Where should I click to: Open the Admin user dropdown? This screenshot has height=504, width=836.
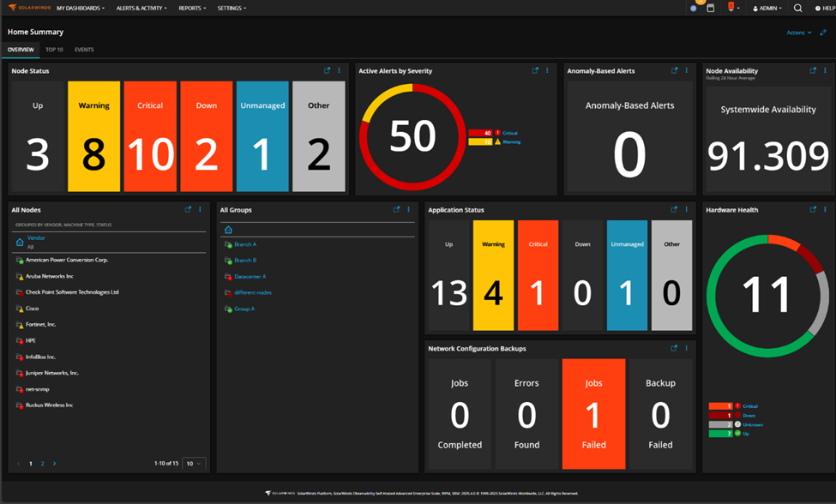(x=767, y=8)
